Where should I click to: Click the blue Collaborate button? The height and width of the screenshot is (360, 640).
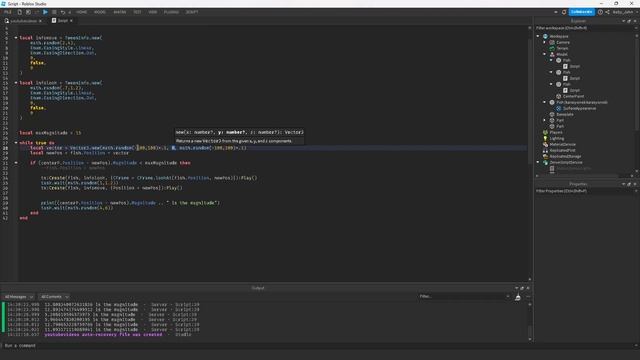[581, 12]
